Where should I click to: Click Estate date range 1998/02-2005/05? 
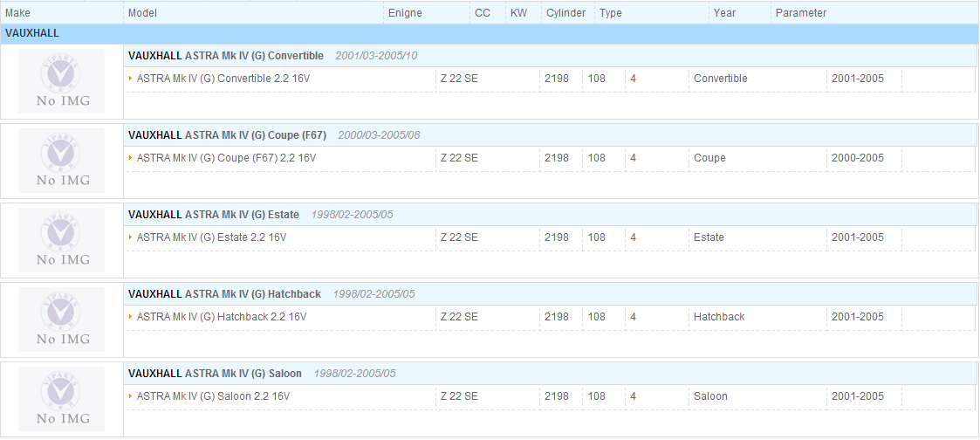(352, 215)
